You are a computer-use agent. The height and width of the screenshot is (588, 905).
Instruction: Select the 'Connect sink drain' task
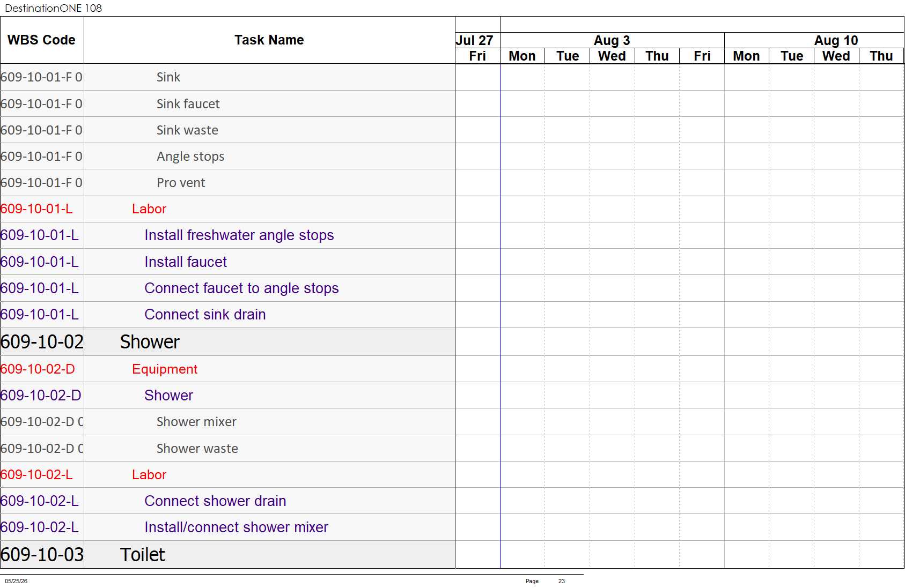tap(205, 315)
